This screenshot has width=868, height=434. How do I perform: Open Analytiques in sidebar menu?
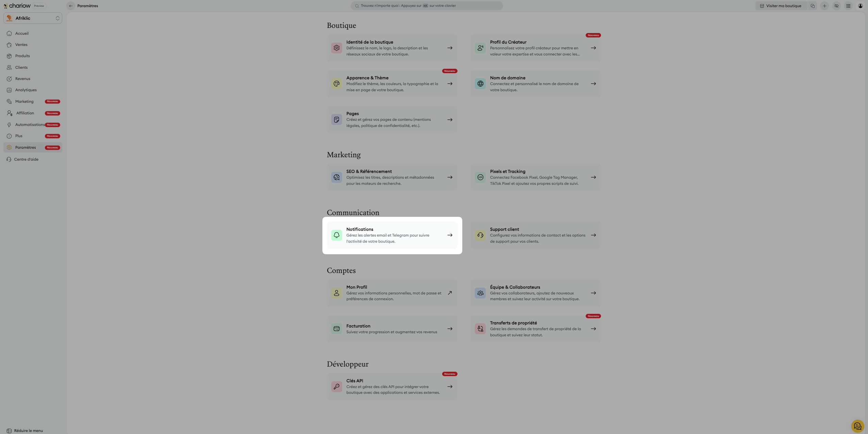click(x=26, y=90)
